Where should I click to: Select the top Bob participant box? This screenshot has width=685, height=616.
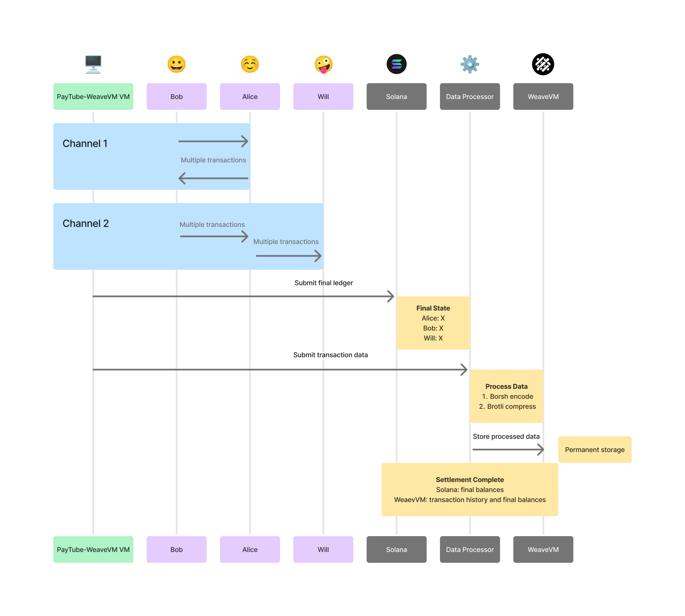click(x=177, y=97)
